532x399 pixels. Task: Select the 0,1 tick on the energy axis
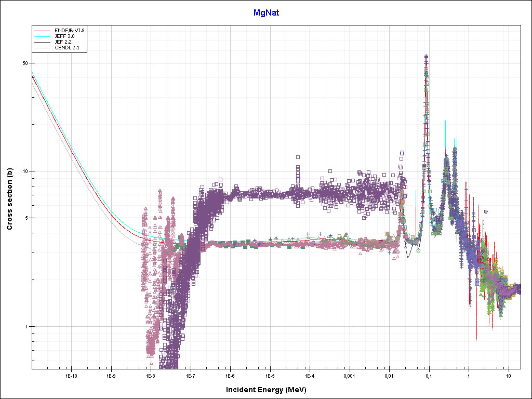click(x=429, y=375)
